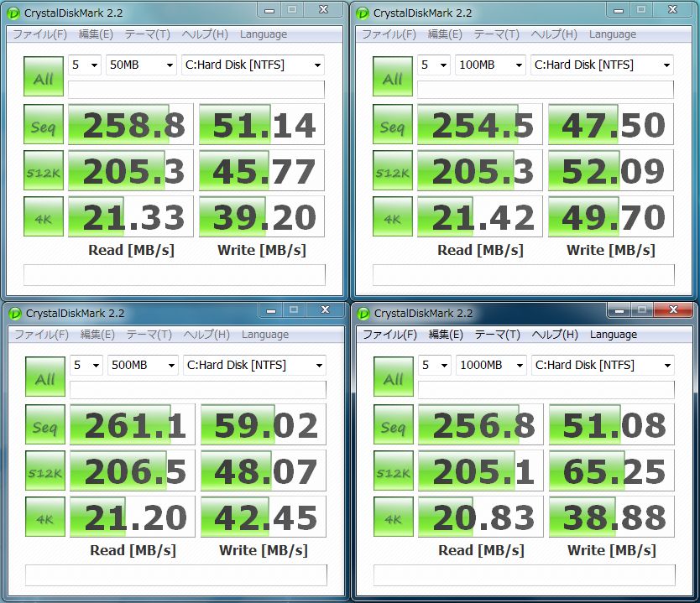Open Language menu in 1000MB window
700x603 pixels.
614,335
